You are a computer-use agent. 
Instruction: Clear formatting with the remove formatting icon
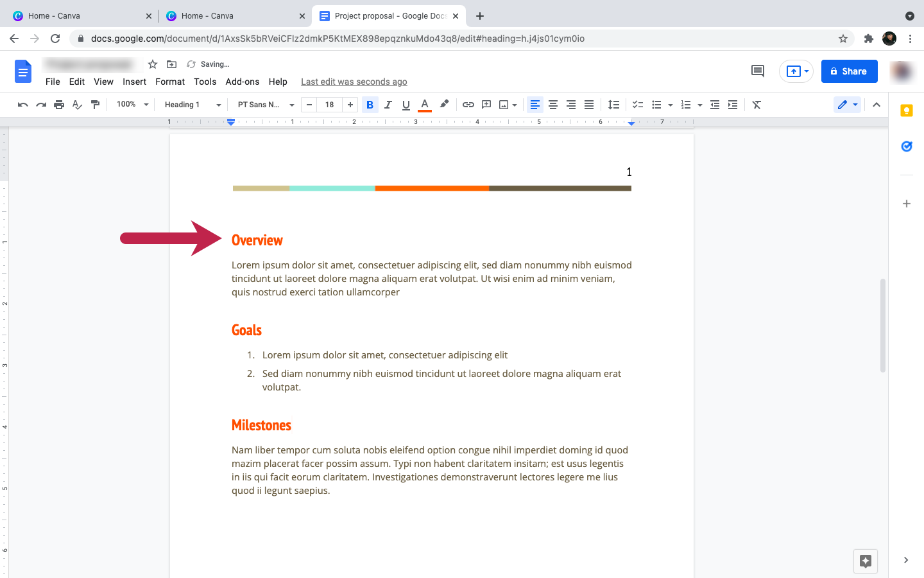point(757,104)
